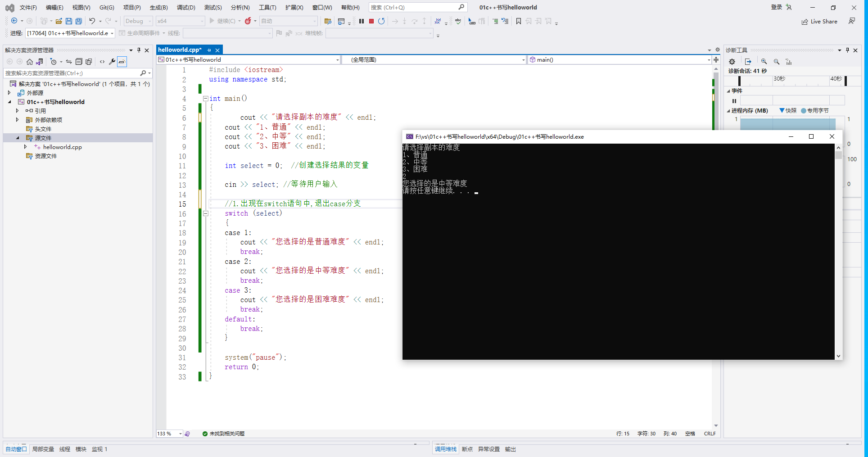
Task: Pin the Solution Explorer panel
Action: point(139,50)
